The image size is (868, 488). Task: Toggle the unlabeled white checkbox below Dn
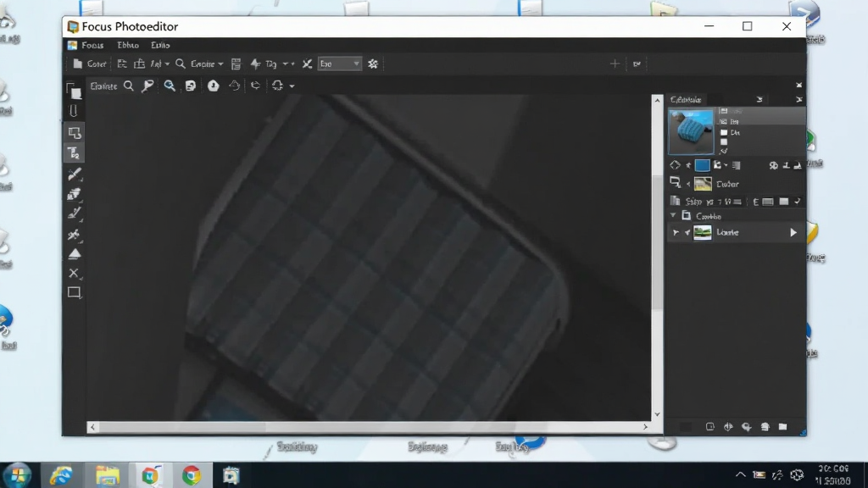[x=724, y=142]
